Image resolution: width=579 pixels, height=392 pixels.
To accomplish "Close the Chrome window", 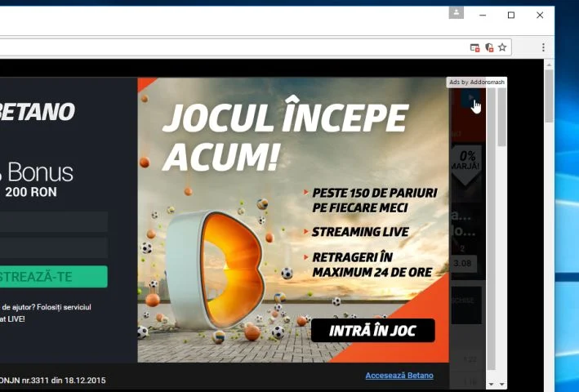I will (x=540, y=16).
